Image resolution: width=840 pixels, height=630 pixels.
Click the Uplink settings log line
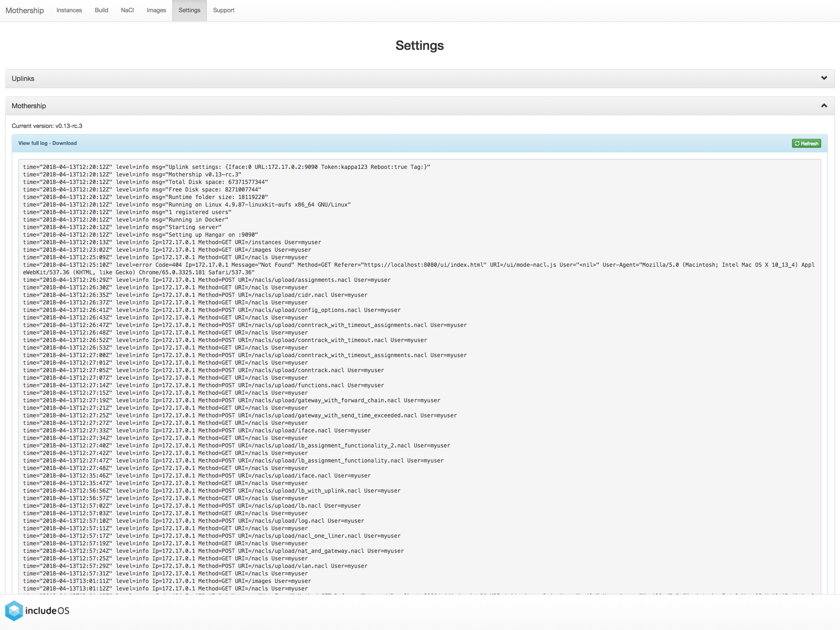227,167
